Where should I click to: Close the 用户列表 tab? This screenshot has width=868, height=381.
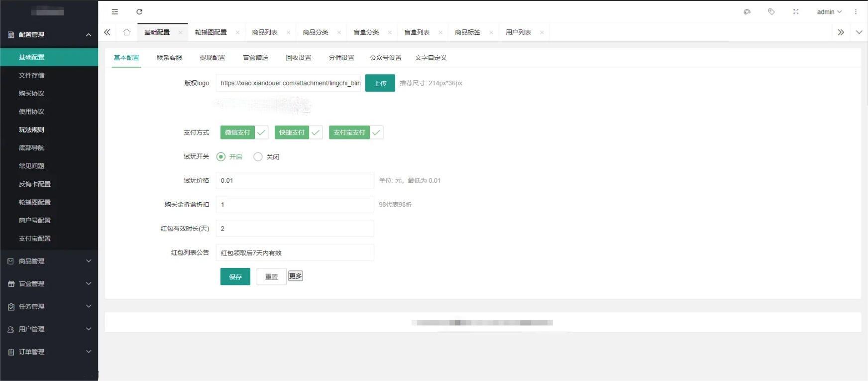542,32
